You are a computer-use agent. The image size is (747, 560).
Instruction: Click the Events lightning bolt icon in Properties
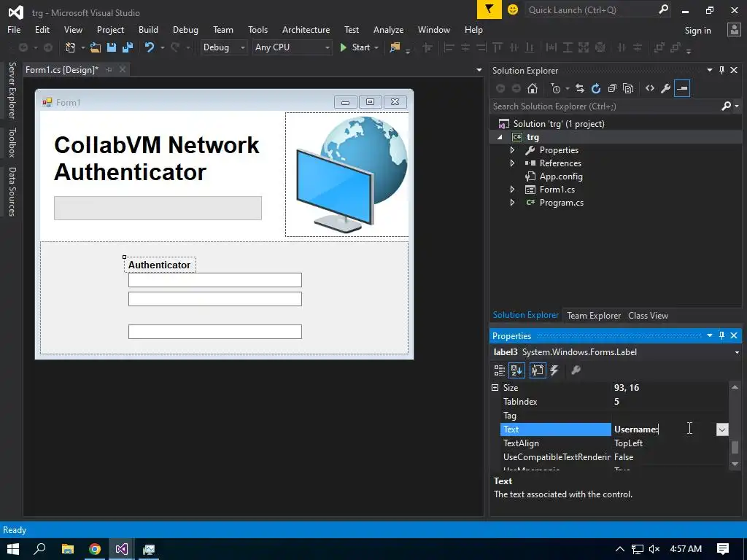pyautogui.click(x=554, y=370)
